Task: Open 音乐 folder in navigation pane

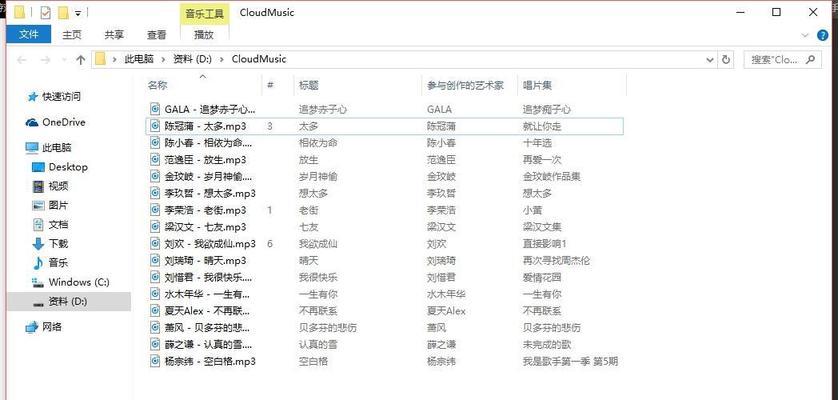Action: pos(58,263)
